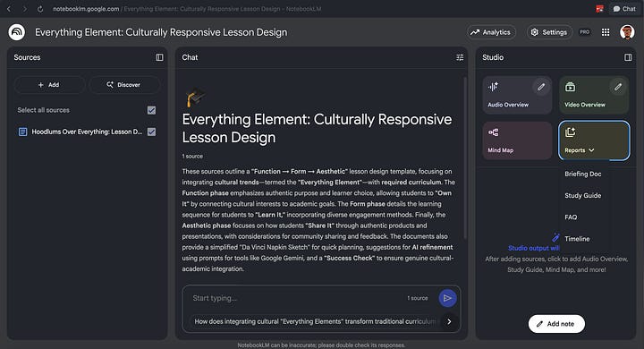Screen dimensions: 644x349
Task: Choose Timeline from Reports menu
Action: (x=577, y=239)
